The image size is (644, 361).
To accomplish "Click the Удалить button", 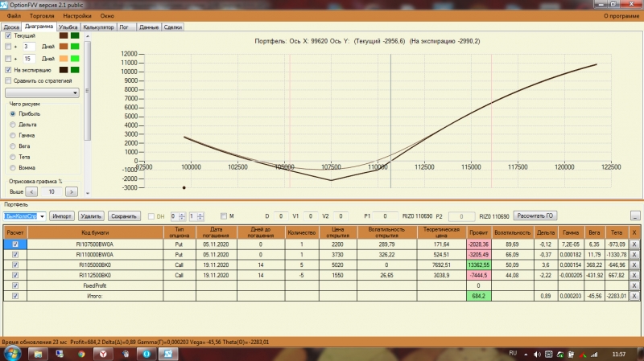I will coord(91,216).
